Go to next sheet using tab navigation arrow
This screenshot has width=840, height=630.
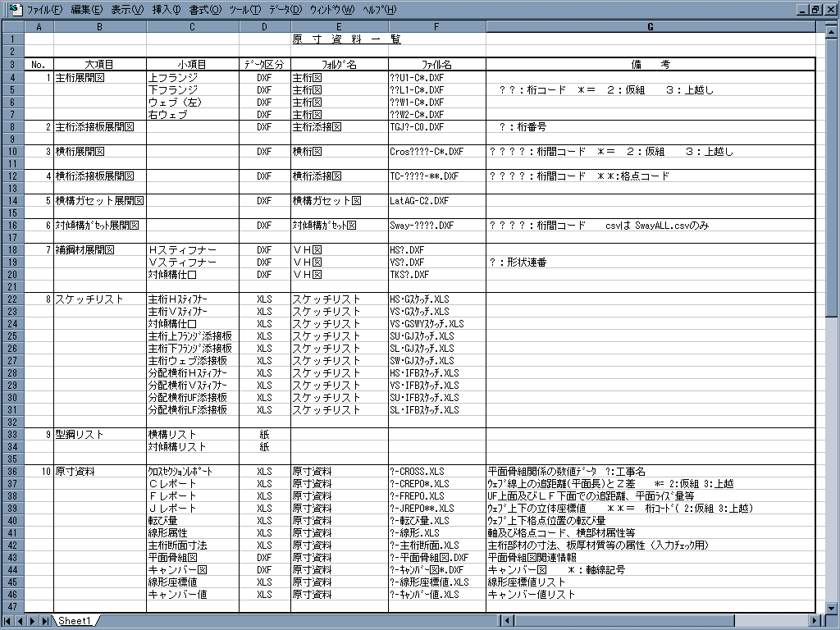[33, 621]
